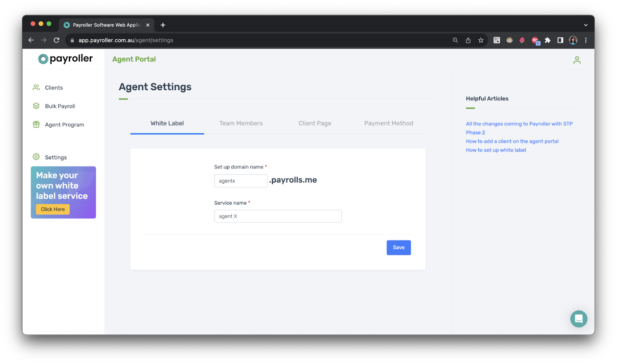Select the White Label tab
The width and height of the screenshot is (617, 364).
click(x=167, y=123)
